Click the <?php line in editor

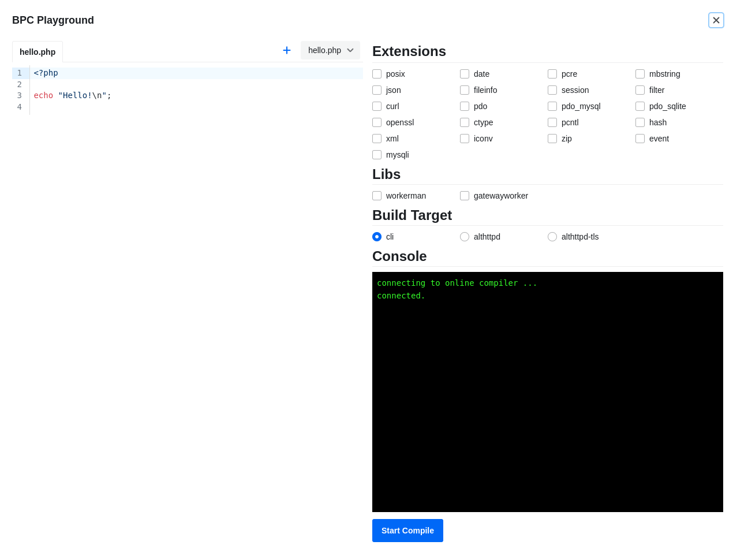pyautogui.click(x=196, y=73)
